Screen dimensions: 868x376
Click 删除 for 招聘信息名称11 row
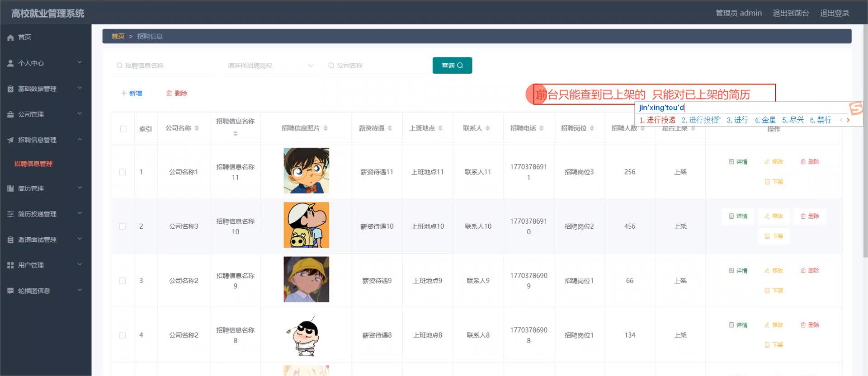click(810, 162)
